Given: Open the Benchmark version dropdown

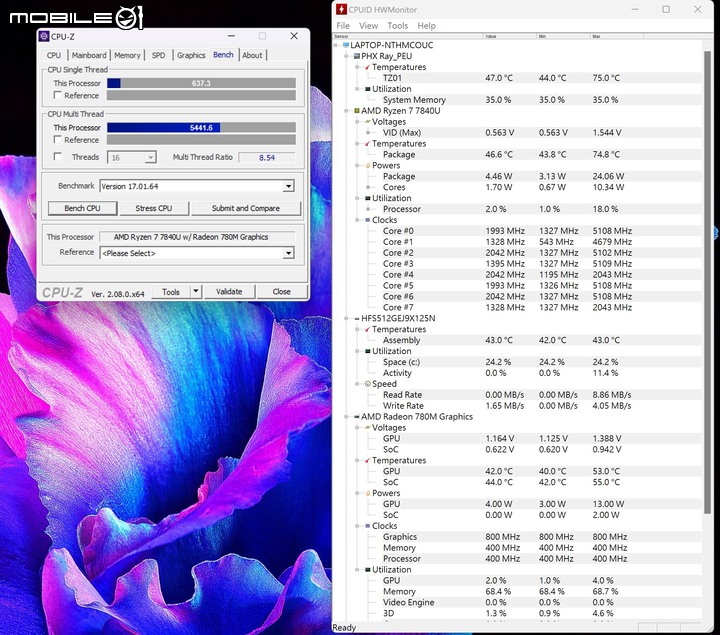Looking at the screenshot, I should click(x=288, y=186).
